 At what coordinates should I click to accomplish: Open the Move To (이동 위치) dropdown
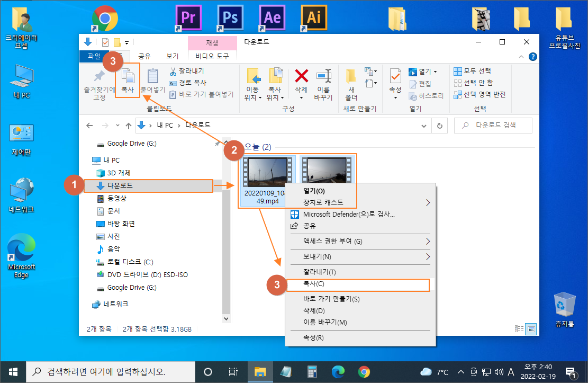253,85
